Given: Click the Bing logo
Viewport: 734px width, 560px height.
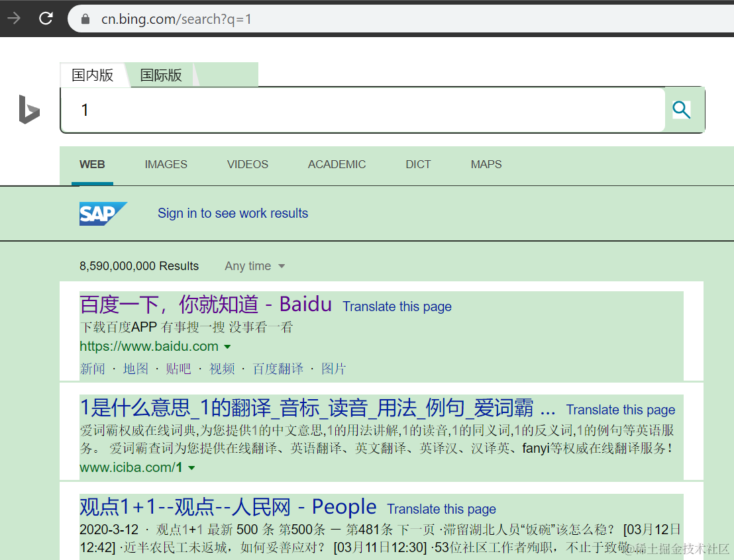Looking at the screenshot, I should [29, 109].
